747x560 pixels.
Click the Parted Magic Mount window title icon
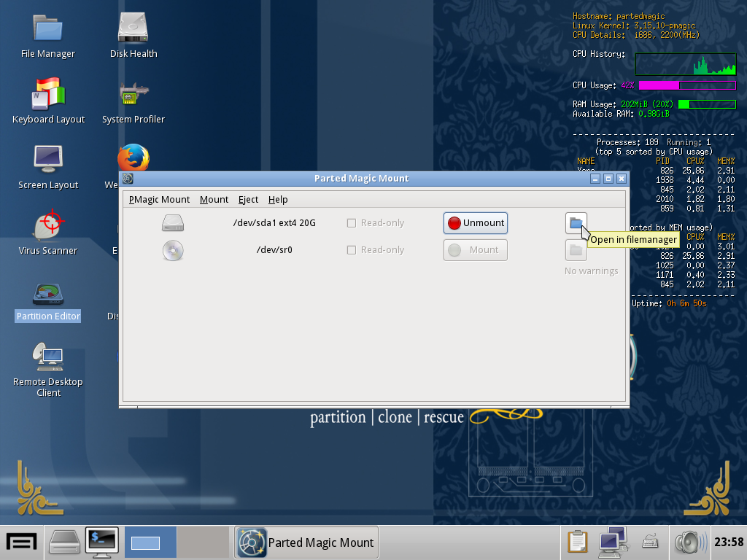pyautogui.click(x=128, y=179)
